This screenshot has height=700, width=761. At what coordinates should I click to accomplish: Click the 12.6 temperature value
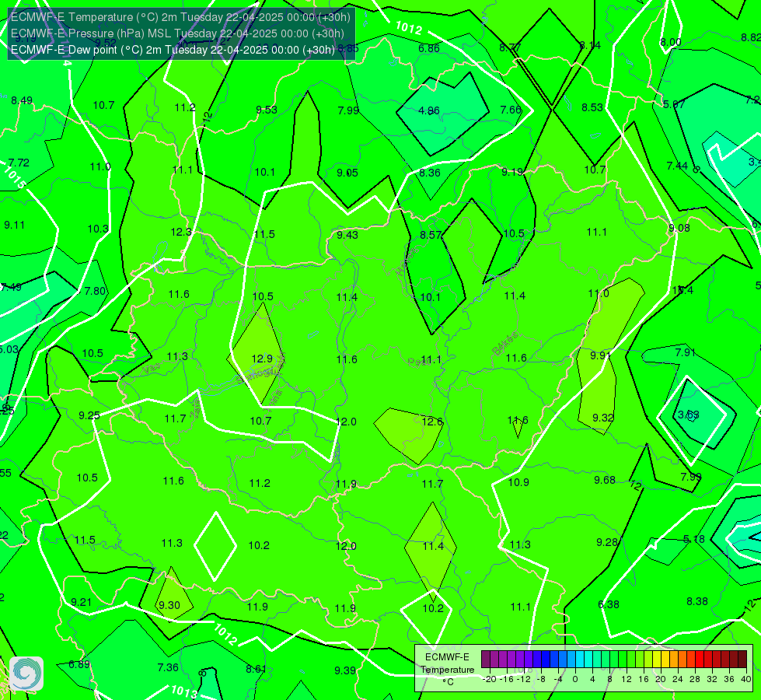coord(432,422)
